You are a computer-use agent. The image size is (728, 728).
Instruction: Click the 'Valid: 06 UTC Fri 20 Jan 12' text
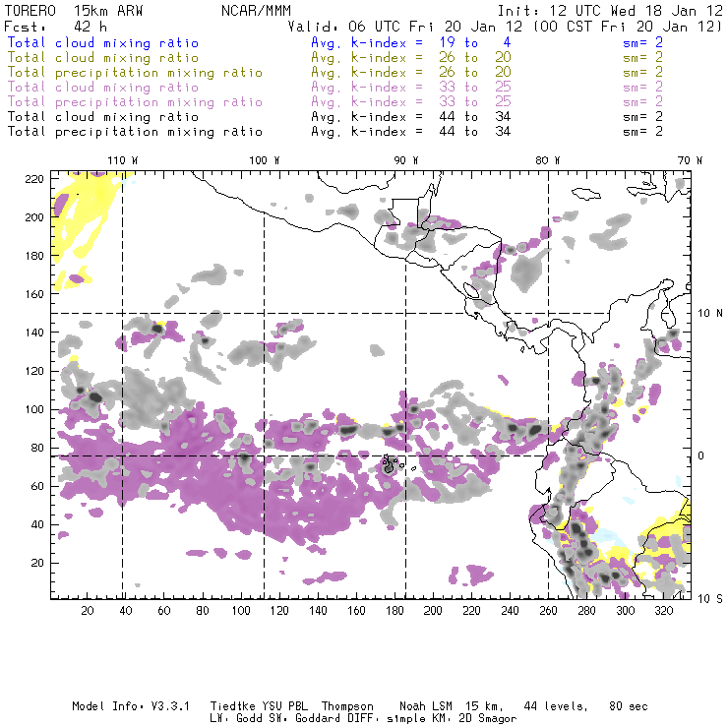(x=405, y=27)
